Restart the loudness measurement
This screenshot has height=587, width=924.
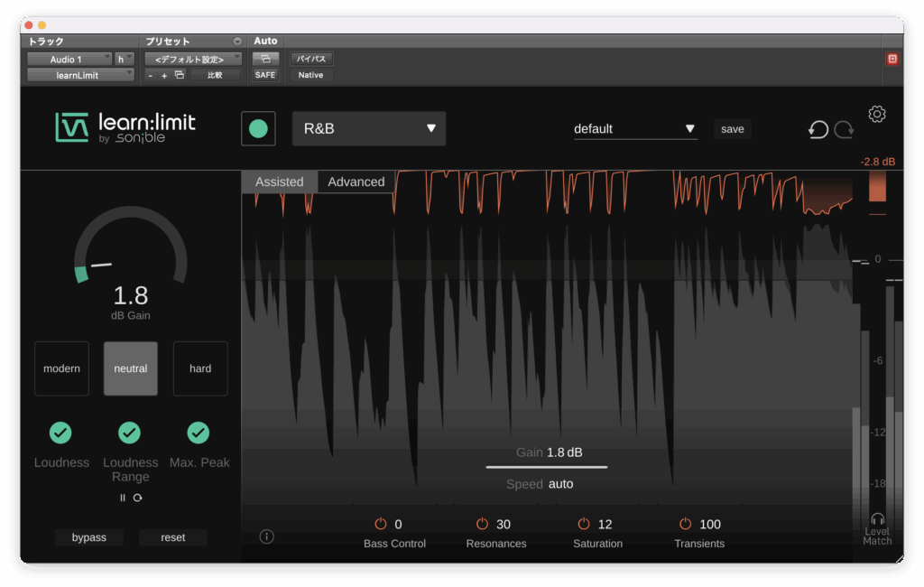[x=138, y=498]
